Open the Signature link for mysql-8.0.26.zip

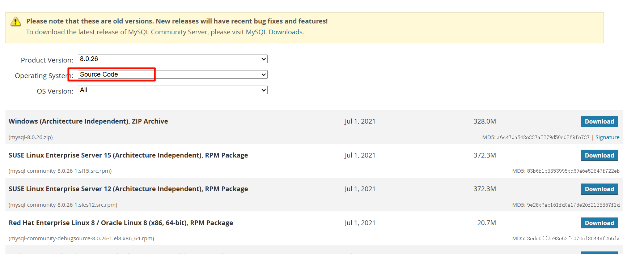pos(607,137)
